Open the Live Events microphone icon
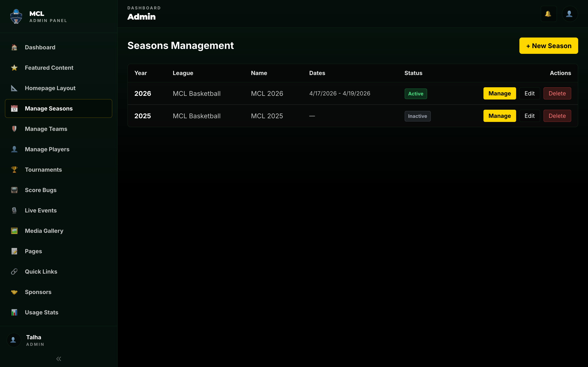588x367 pixels. click(14, 210)
